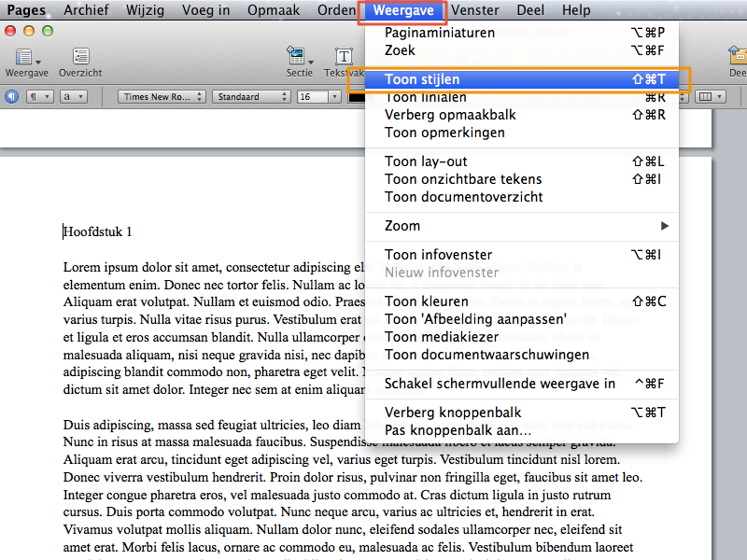Select Toon documentoverzicht menu item

(522, 197)
